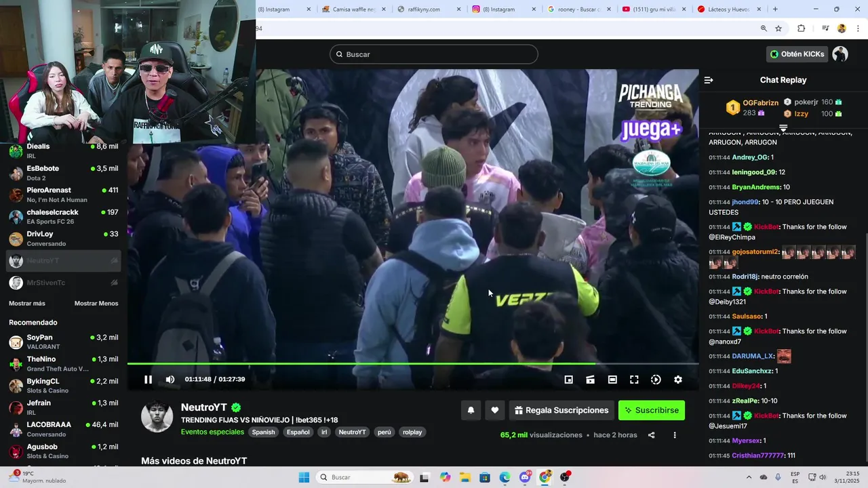This screenshot has height=488, width=868.
Task: Click Mostrar más in sidebar
Action: pos(27,303)
